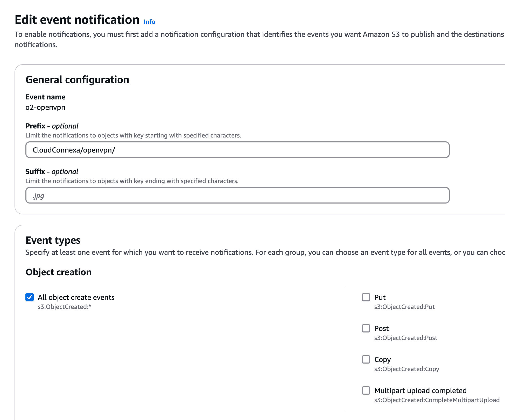
Task: Click the Prefix - optional label
Action: 52,126
